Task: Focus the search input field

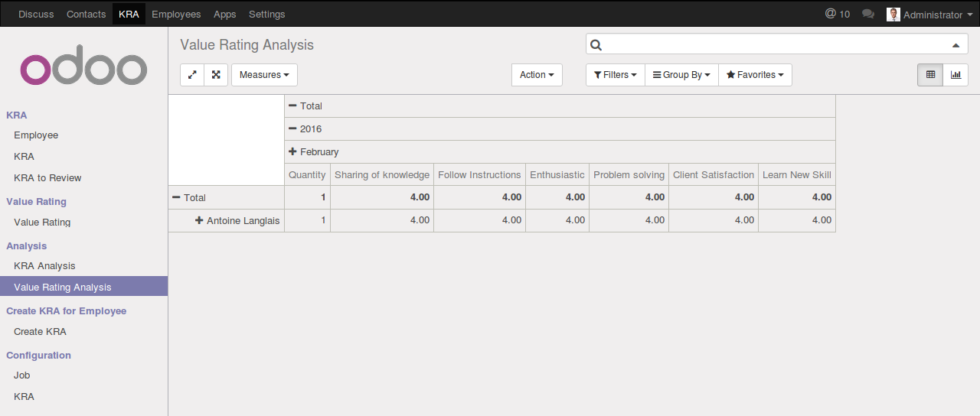Action: (775, 45)
